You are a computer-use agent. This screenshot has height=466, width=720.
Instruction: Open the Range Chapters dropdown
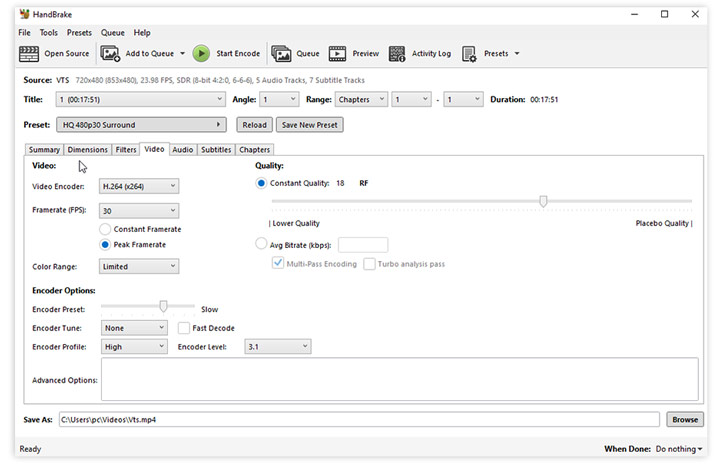point(361,99)
